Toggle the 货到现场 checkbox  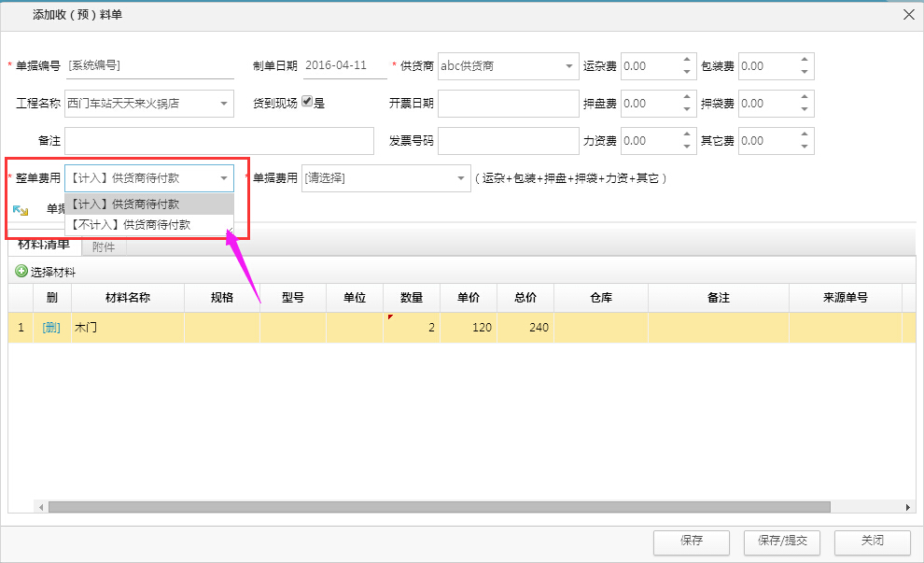pos(307,103)
